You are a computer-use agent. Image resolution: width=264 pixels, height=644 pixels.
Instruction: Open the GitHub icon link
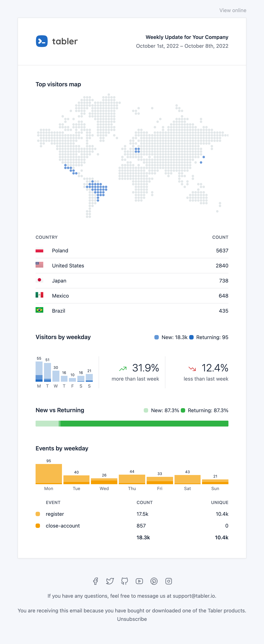tap(124, 581)
